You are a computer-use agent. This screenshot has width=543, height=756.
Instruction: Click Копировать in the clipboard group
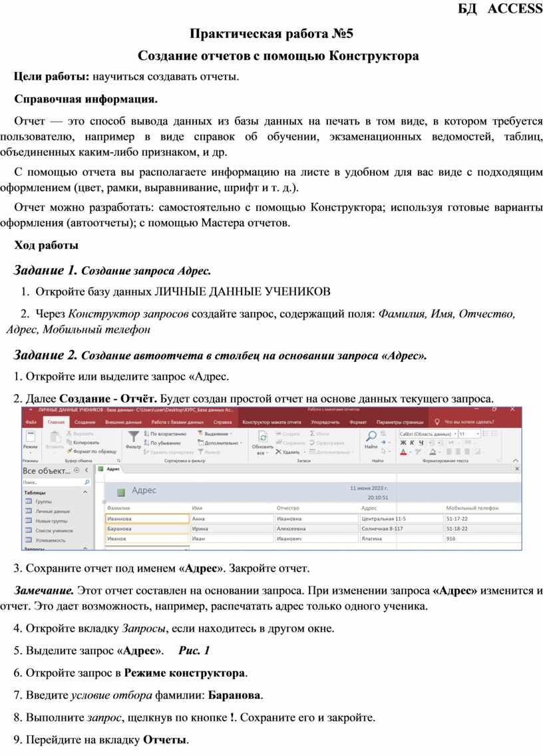[83, 442]
